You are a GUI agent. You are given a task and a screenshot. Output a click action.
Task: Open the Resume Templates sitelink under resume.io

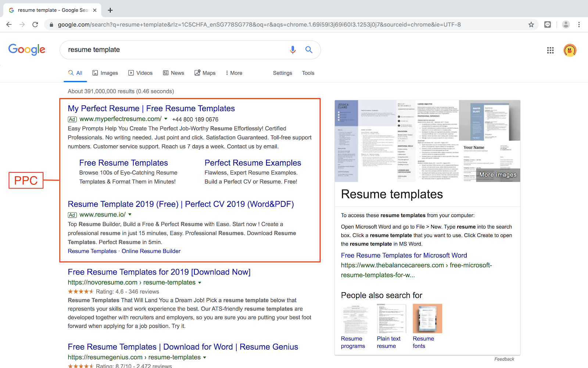[x=92, y=251]
